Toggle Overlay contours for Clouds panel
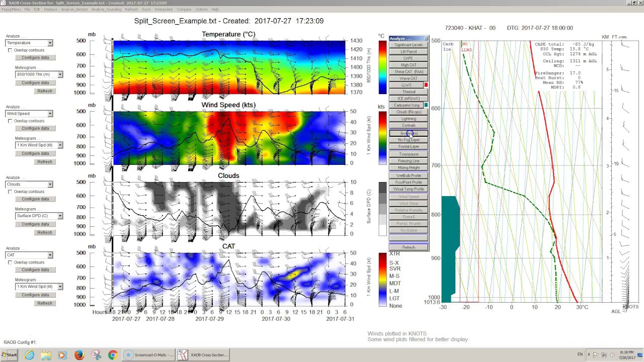Screen dimensions: 644x362 (x=10, y=192)
